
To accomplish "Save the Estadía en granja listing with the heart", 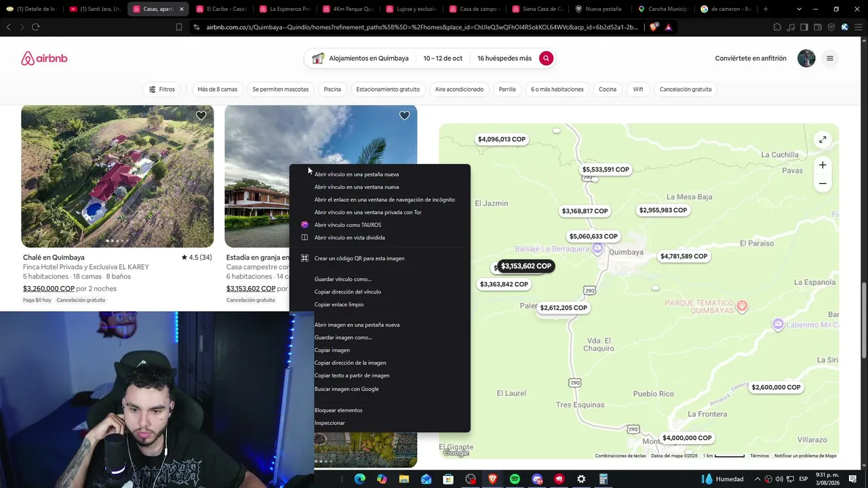I will 404,116.
